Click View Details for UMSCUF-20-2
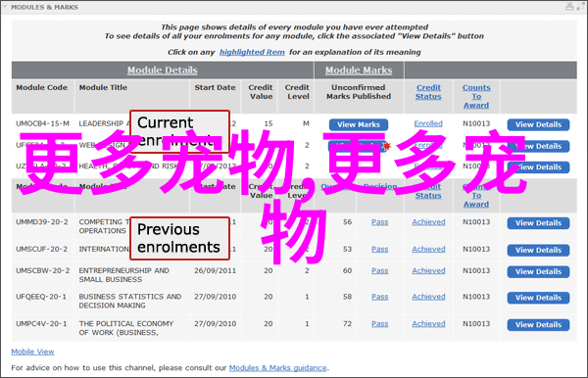 (x=538, y=250)
